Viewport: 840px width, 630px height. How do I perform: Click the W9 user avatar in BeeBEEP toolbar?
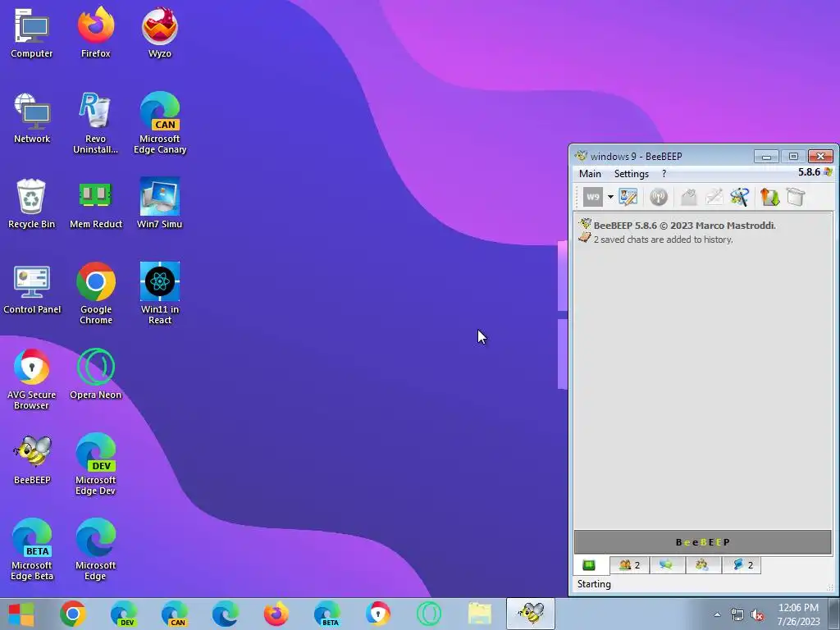(592, 197)
